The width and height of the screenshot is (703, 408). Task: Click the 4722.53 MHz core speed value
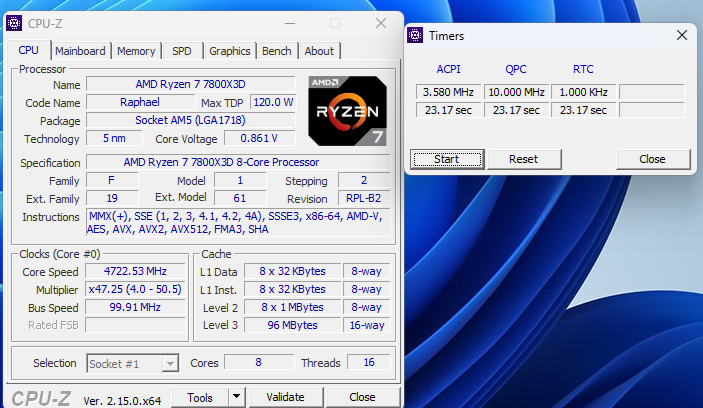click(x=135, y=271)
